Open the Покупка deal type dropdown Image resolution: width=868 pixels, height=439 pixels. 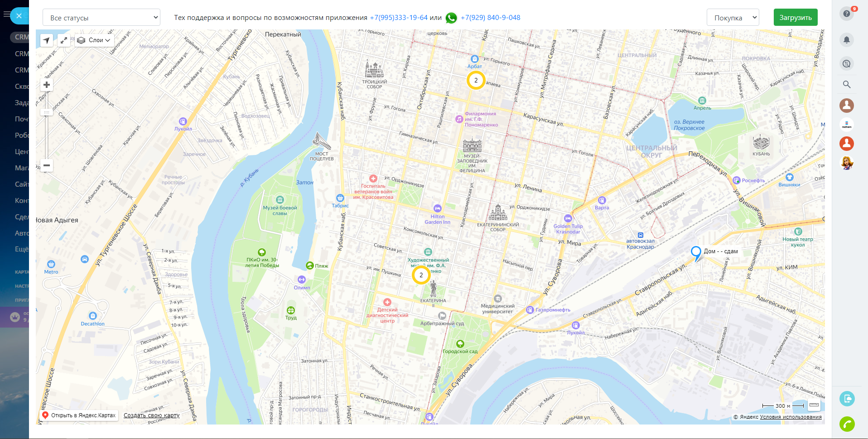733,18
